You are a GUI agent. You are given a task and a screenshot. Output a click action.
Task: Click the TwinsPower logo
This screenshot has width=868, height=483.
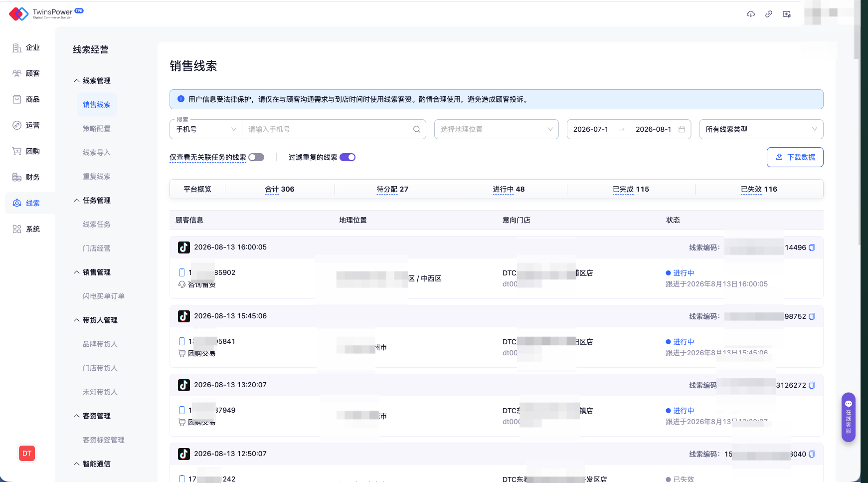[x=46, y=13]
